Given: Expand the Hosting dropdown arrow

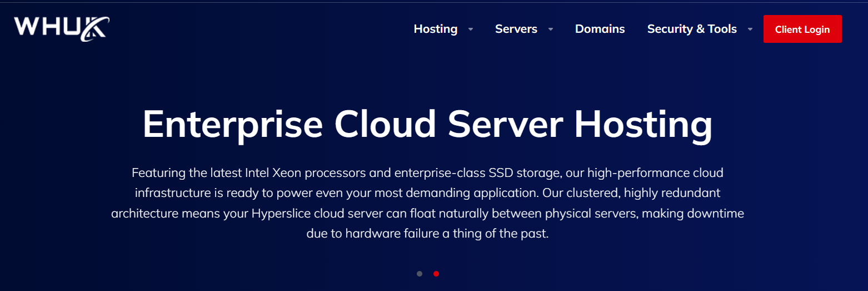Looking at the screenshot, I should 471,29.
